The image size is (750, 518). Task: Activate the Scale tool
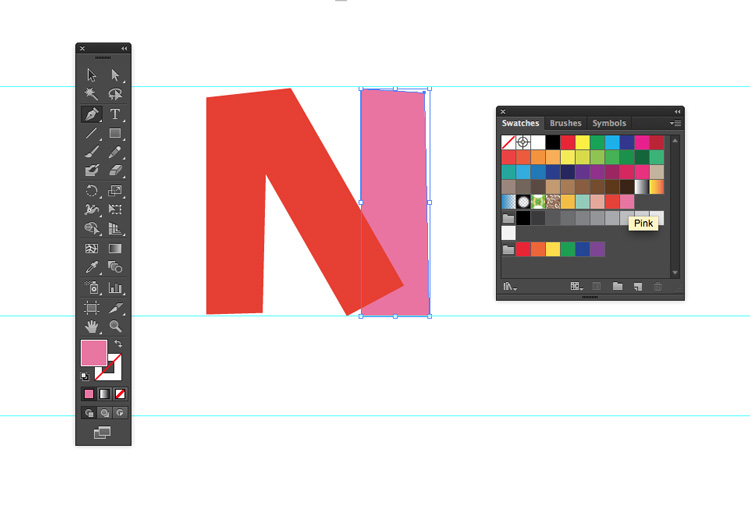[115, 191]
